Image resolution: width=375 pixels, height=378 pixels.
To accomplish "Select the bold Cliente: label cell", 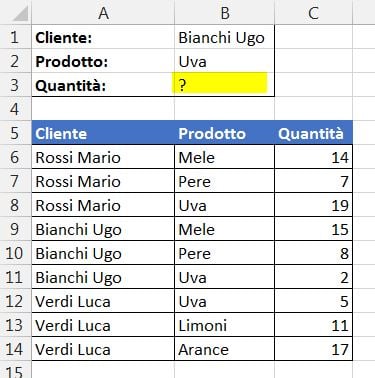I will point(103,37).
